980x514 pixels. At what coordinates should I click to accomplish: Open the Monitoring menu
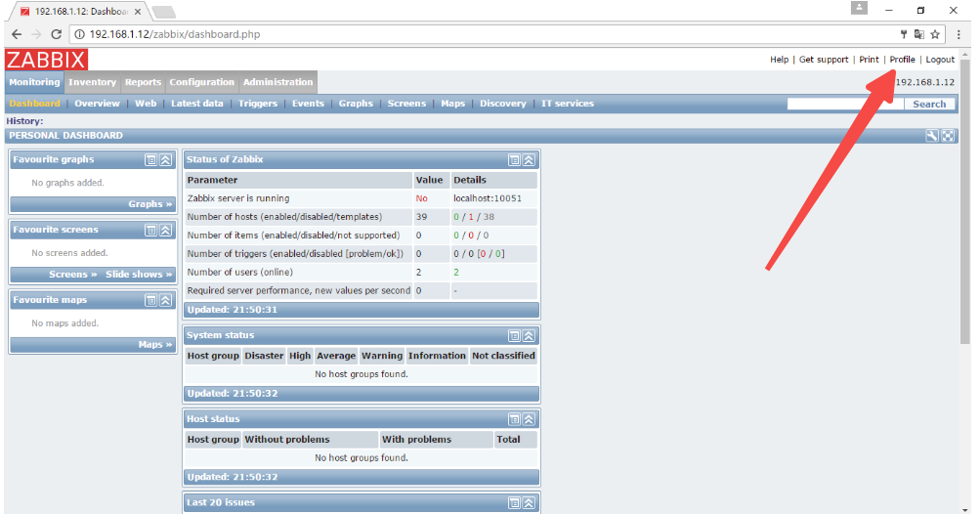pyautogui.click(x=34, y=82)
